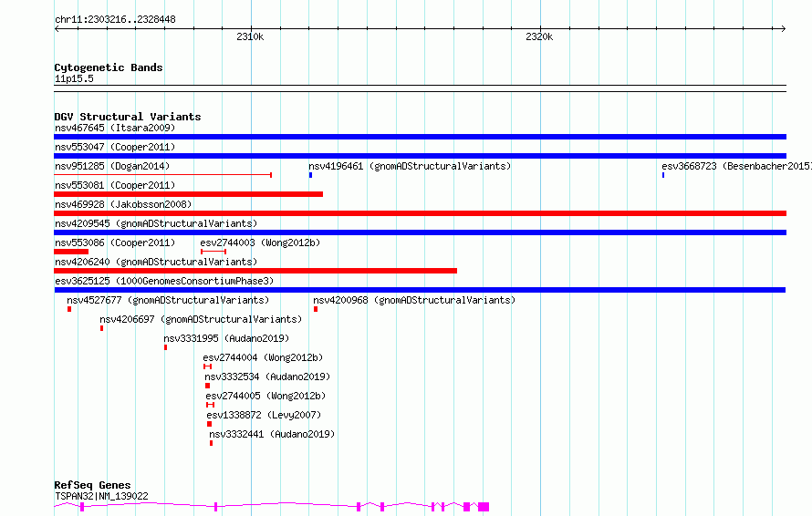Click the red bracket glyph under esv2744005
This screenshot has width=812, height=516.
click(x=210, y=405)
